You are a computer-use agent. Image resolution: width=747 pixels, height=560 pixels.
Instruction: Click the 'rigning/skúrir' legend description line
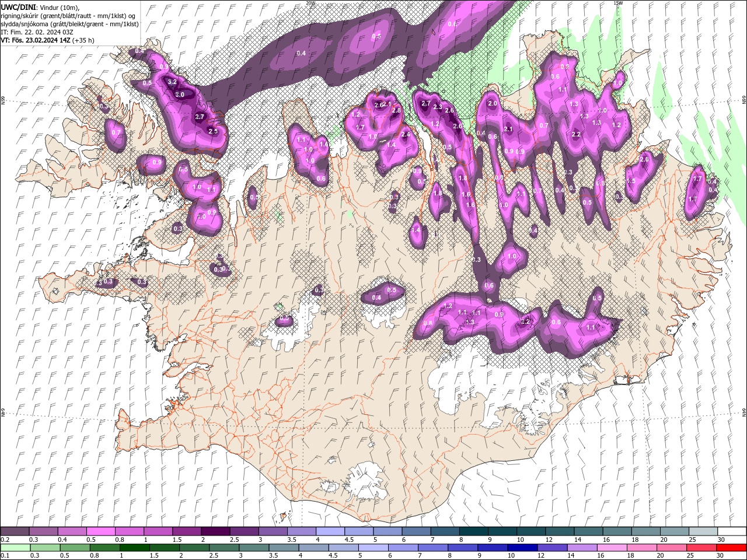(x=68, y=16)
